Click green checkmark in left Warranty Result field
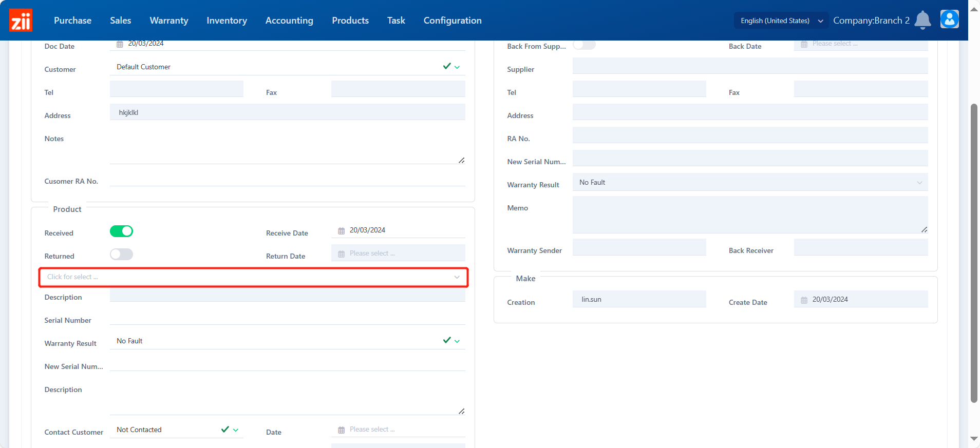The height and width of the screenshot is (448, 980). click(447, 340)
